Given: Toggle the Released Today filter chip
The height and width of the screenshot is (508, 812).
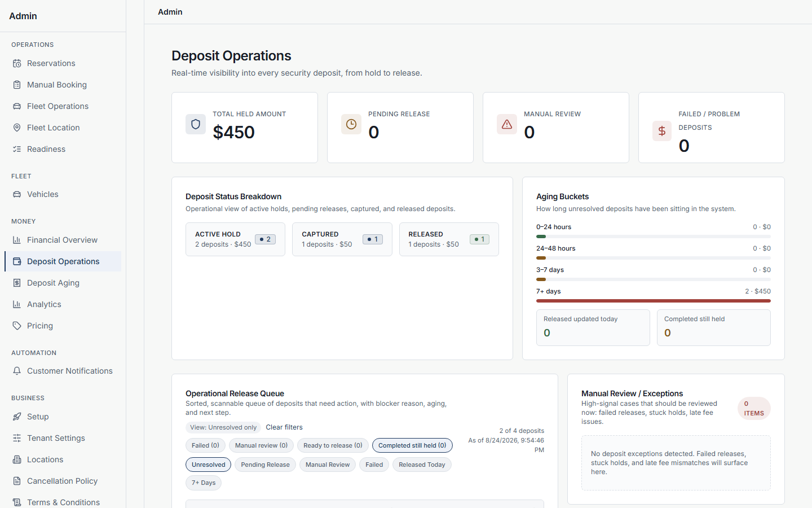Looking at the screenshot, I should (422, 465).
